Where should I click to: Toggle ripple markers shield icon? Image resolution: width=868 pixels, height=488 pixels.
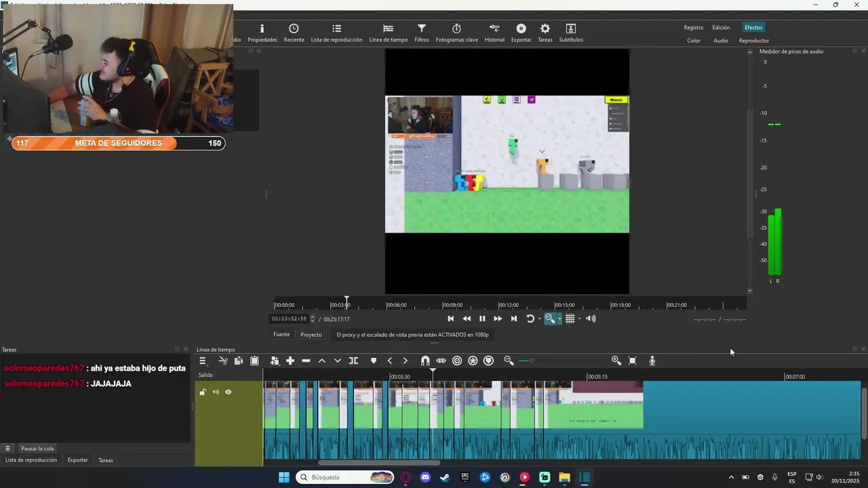[488, 361]
